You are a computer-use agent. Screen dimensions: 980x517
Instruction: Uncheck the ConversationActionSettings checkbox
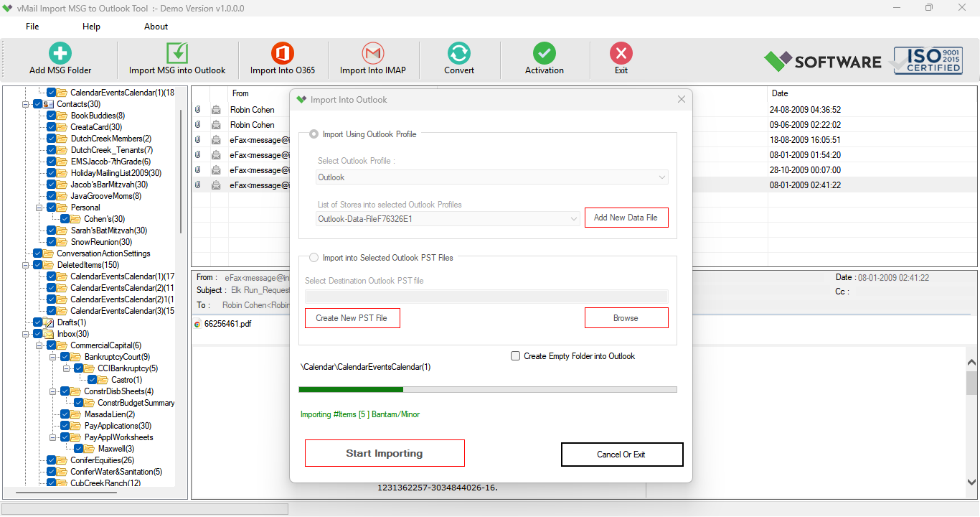(x=38, y=253)
